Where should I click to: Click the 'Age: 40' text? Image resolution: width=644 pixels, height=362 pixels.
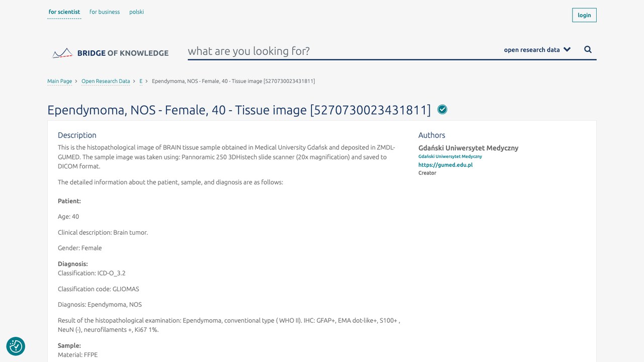point(68,217)
